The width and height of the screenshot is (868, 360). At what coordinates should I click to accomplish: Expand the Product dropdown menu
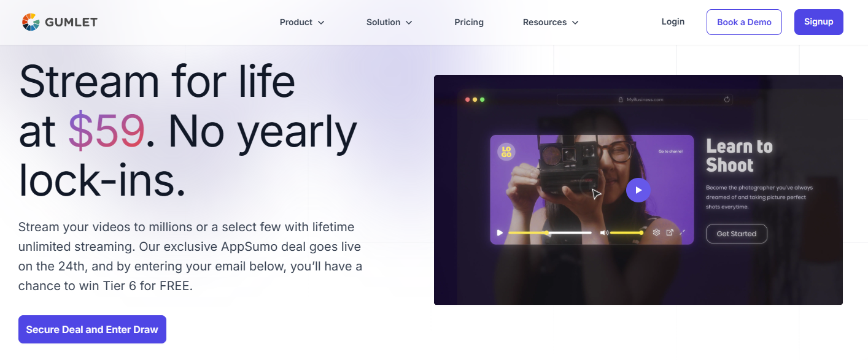tap(302, 22)
